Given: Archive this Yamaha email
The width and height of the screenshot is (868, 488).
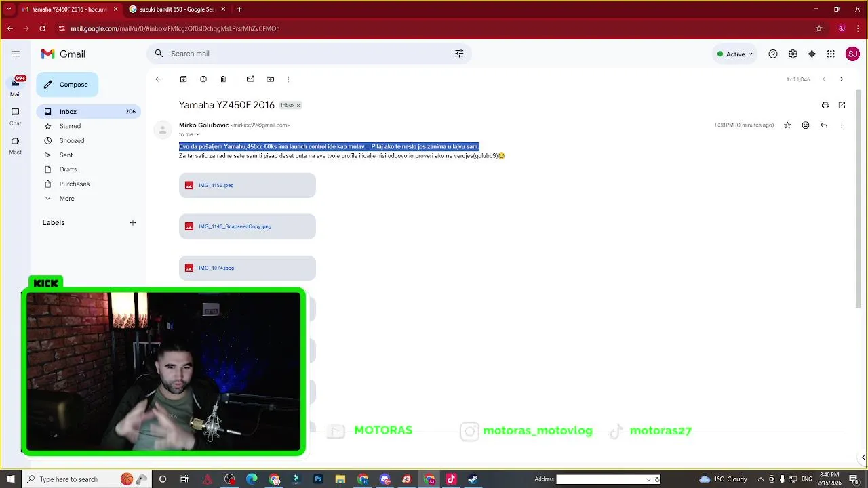Looking at the screenshot, I should (183, 79).
